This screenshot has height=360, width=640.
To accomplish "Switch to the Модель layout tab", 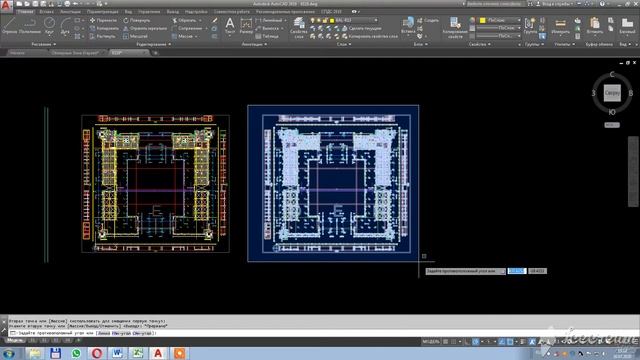I will [x=15, y=340].
